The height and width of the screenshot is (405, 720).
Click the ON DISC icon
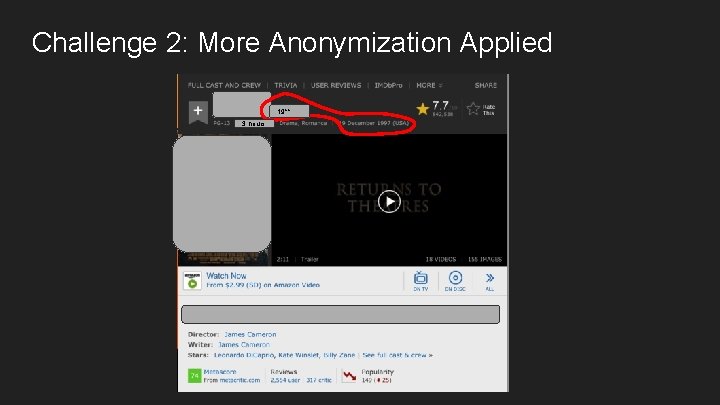(455, 281)
